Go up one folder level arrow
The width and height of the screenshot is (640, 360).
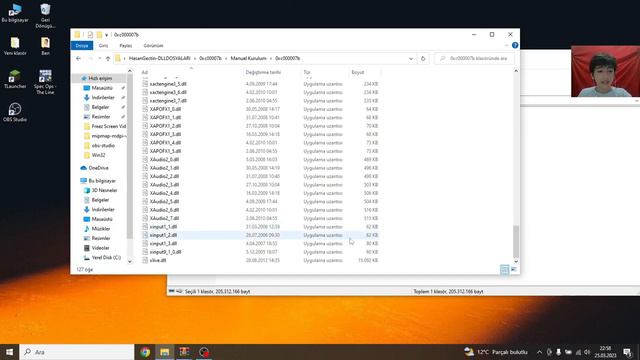[108, 58]
